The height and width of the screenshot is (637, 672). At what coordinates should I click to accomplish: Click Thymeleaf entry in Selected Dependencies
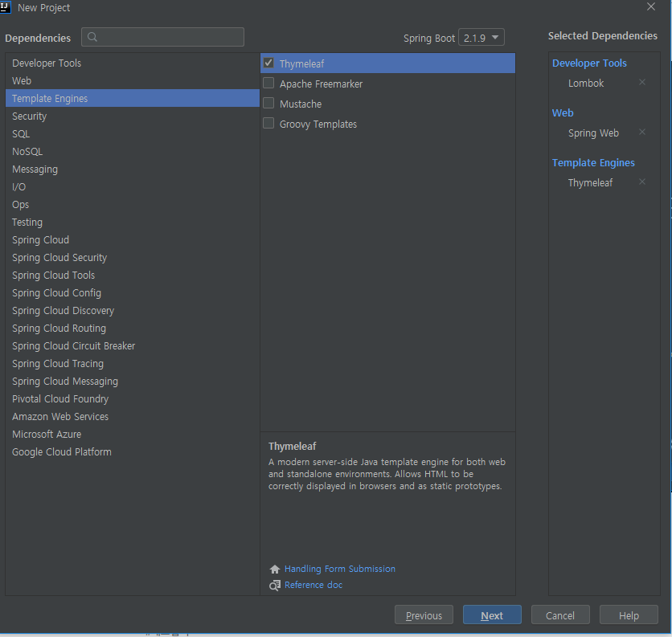click(x=590, y=183)
